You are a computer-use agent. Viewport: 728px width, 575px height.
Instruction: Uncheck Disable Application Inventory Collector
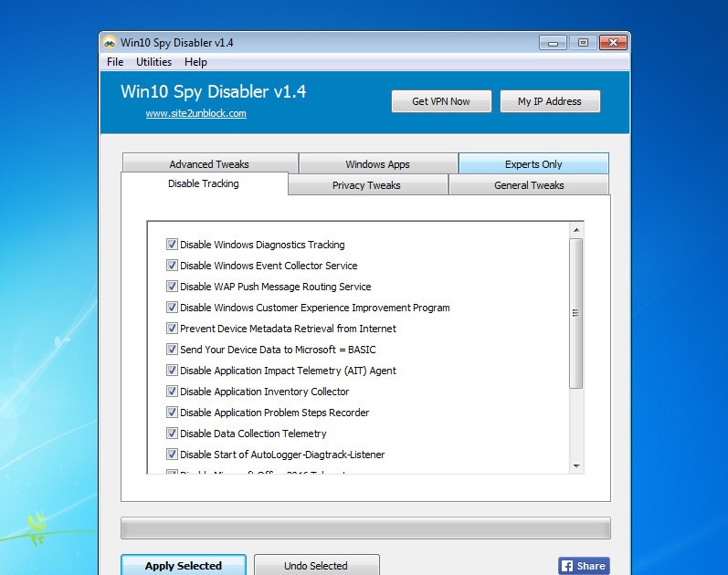click(x=172, y=392)
